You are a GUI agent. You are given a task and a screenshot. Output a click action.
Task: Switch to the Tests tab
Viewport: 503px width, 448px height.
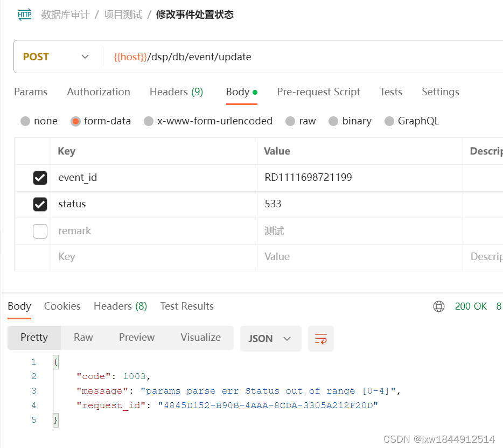point(391,92)
